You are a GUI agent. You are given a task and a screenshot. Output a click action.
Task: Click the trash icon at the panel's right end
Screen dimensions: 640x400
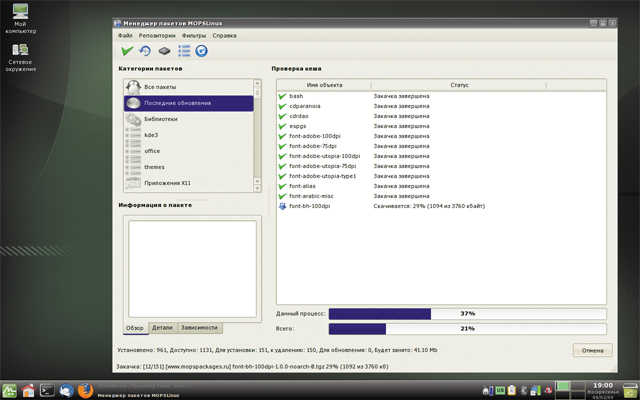pyautogui.click(x=630, y=390)
